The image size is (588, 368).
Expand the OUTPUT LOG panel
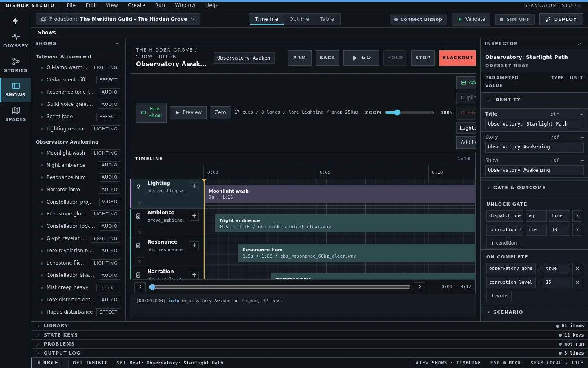[310, 353]
